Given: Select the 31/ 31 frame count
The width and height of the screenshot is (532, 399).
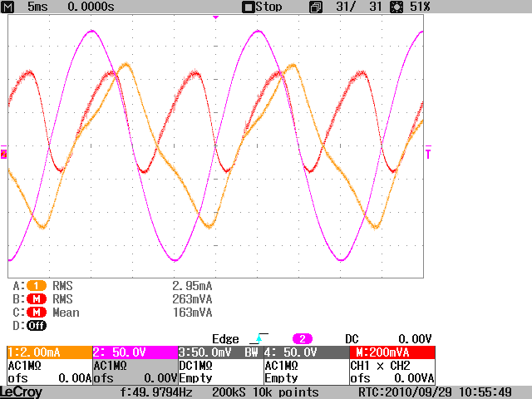Looking at the screenshot, I should 358,7.
